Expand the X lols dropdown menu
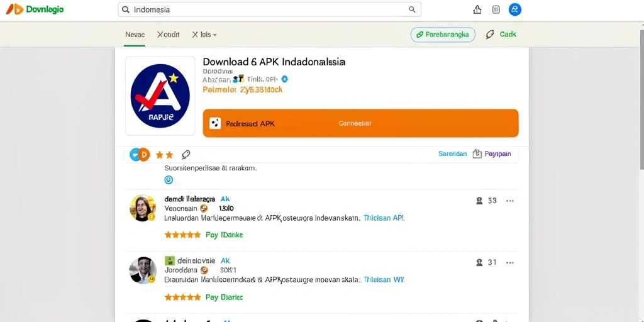This screenshot has height=322, width=644. [204, 35]
